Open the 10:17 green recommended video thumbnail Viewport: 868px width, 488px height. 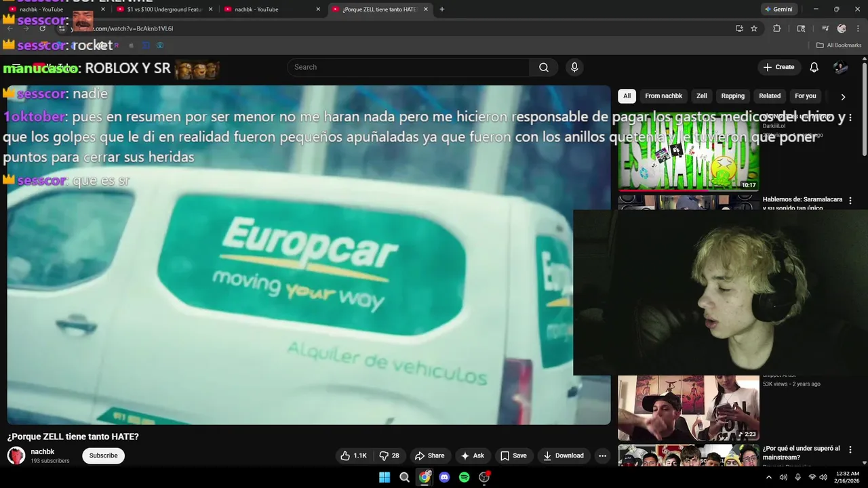[688, 151]
